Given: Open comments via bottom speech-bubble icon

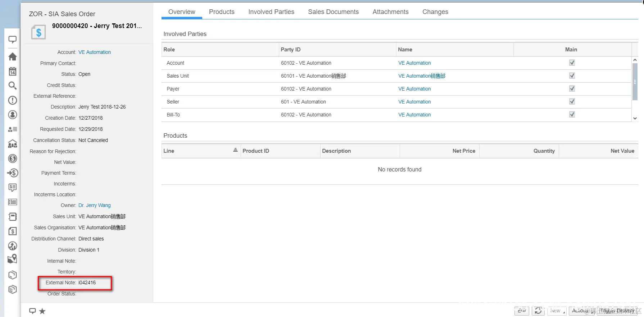Looking at the screenshot, I should [32, 311].
